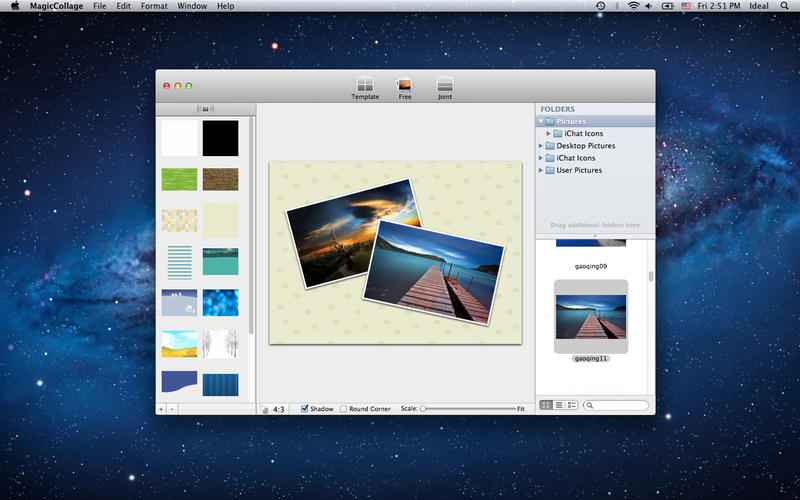Select the gaoqing11 pier photo thumbnail
The image size is (800, 500).
tap(591, 315)
